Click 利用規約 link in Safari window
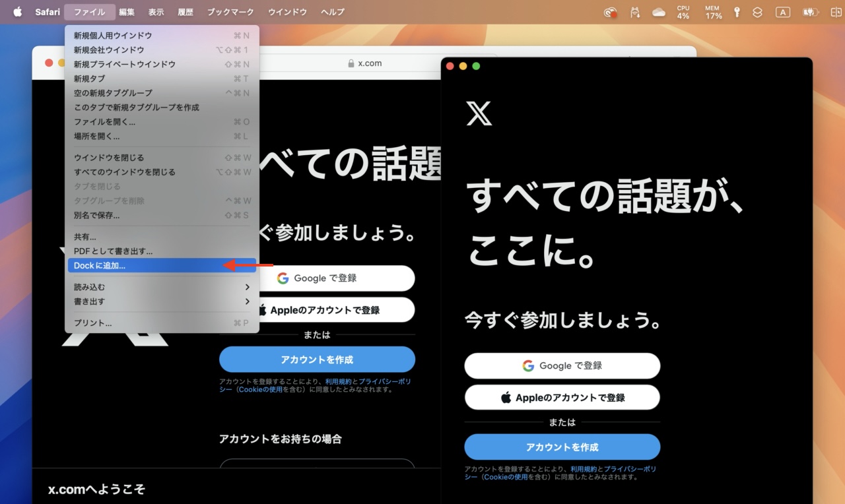Viewport: 845px width, 504px height. 338,381
